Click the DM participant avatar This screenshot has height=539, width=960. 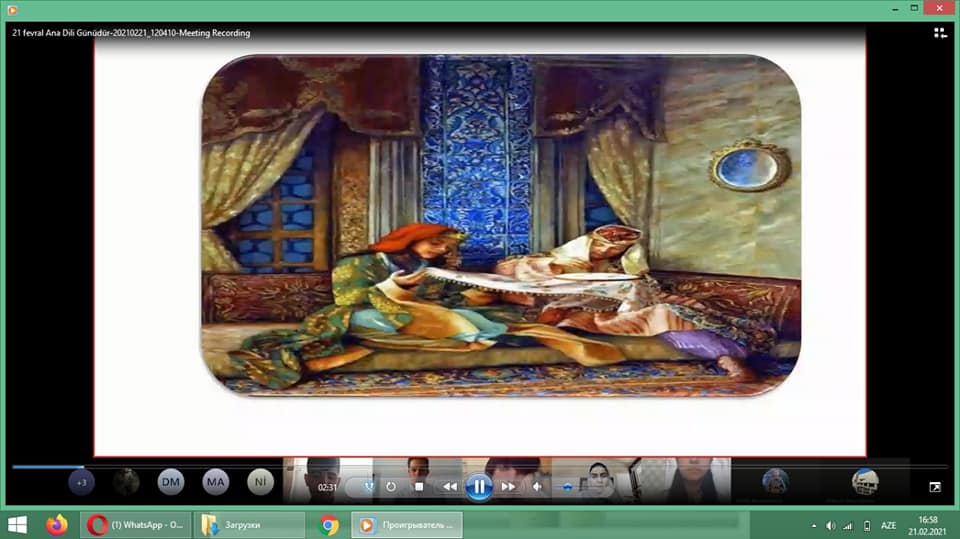171,483
